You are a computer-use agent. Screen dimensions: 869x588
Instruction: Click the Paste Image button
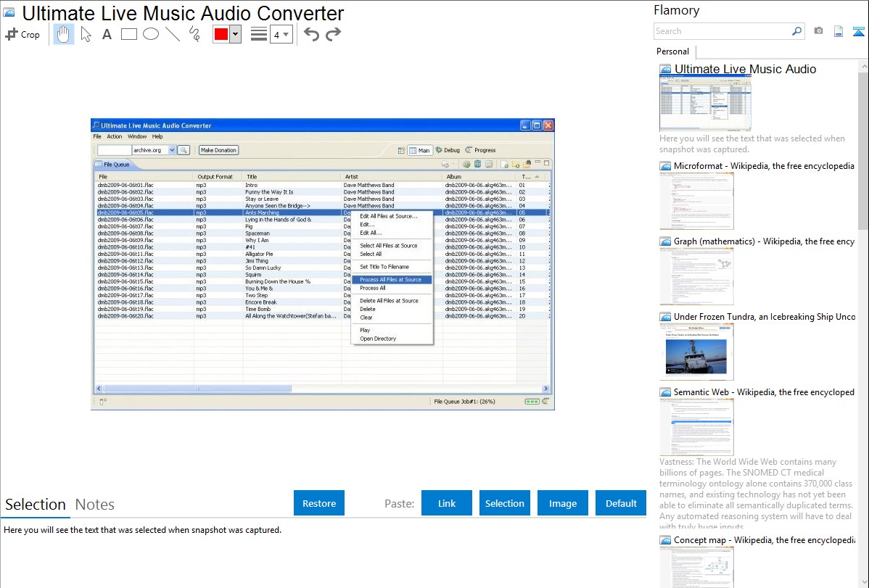[x=562, y=503]
